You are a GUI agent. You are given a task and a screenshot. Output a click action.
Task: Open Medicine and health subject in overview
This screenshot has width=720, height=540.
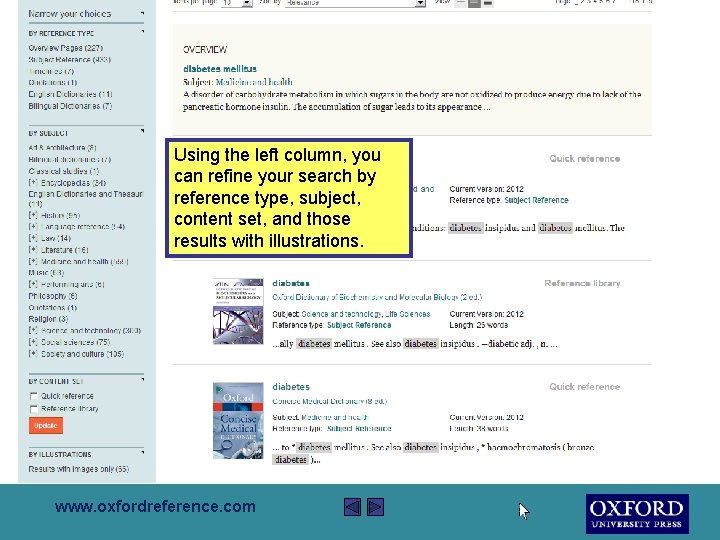point(254,82)
